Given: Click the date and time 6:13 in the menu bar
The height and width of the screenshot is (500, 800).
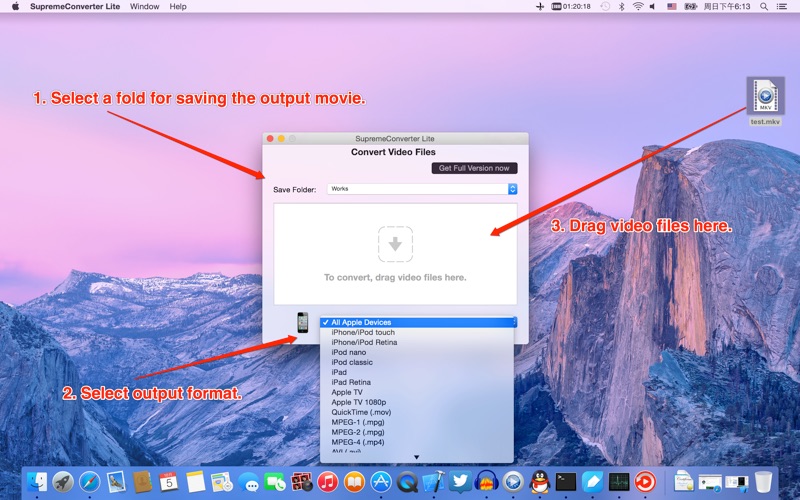Looking at the screenshot, I should [727, 7].
